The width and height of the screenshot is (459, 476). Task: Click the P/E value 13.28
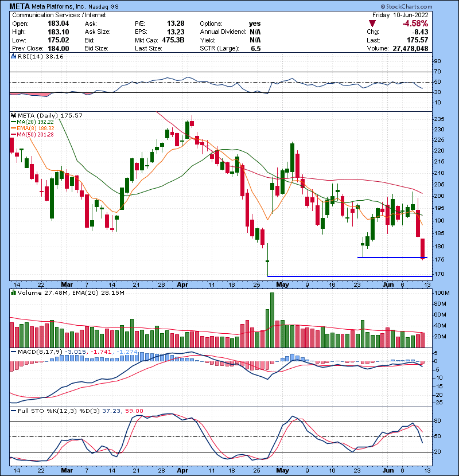click(x=176, y=24)
